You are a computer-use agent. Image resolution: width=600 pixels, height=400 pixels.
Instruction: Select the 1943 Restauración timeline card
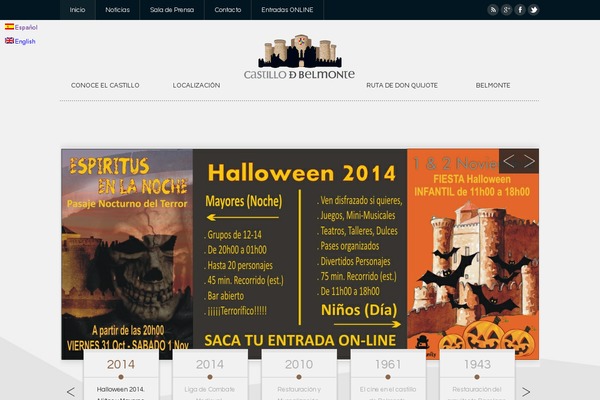click(477, 375)
